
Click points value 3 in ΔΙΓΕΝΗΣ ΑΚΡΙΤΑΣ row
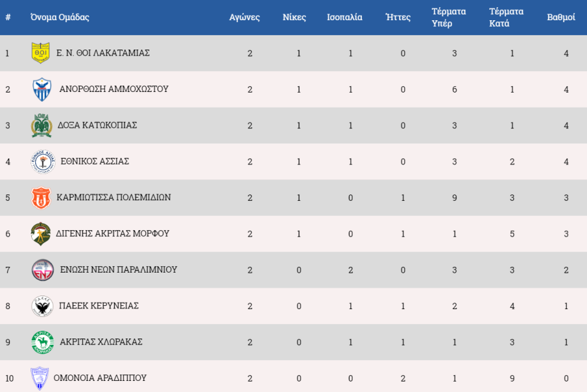click(x=566, y=234)
